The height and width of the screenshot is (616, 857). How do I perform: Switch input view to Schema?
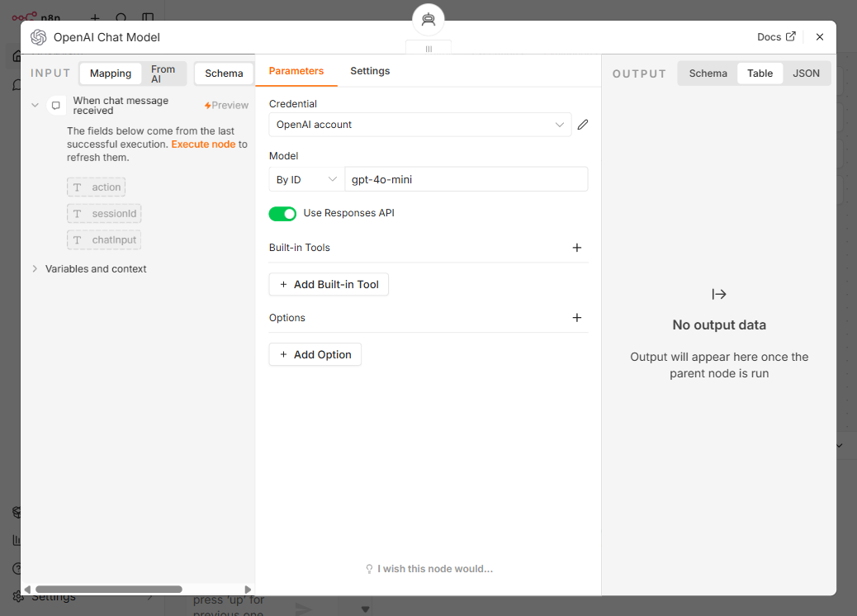[x=224, y=73]
